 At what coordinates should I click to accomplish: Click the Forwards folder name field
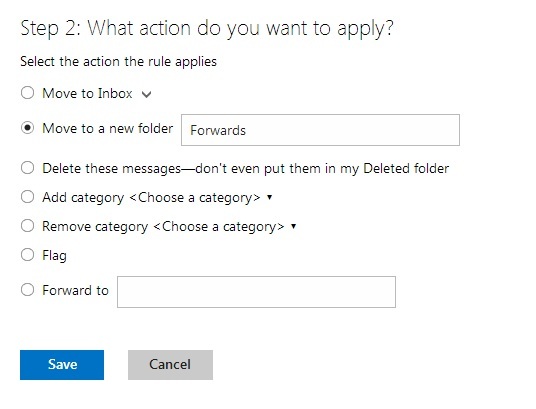coord(320,130)
